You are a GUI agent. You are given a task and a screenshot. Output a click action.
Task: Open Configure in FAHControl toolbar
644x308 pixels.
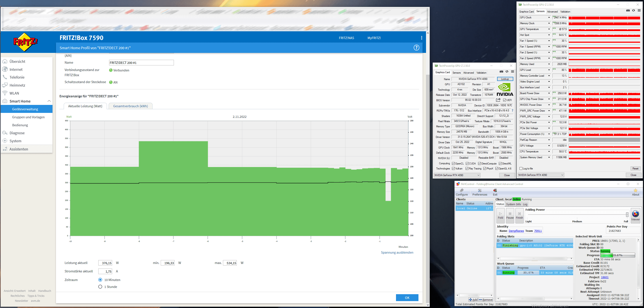461,192
